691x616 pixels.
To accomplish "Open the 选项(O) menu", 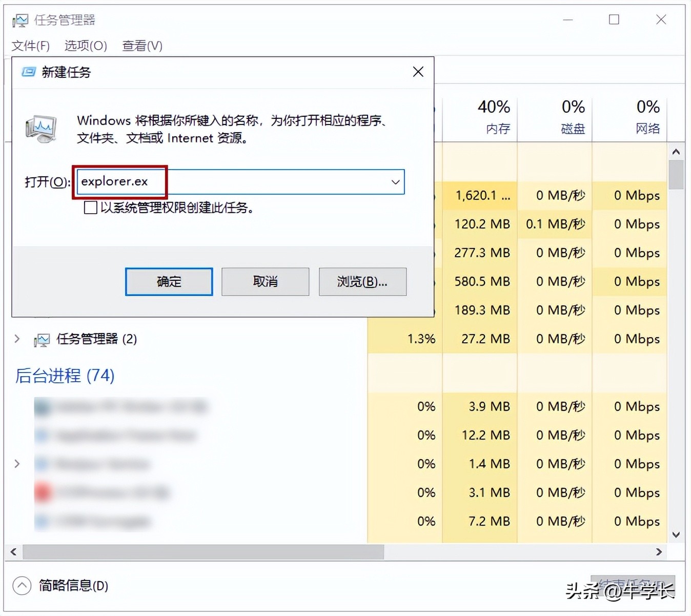I will point(86,46).
